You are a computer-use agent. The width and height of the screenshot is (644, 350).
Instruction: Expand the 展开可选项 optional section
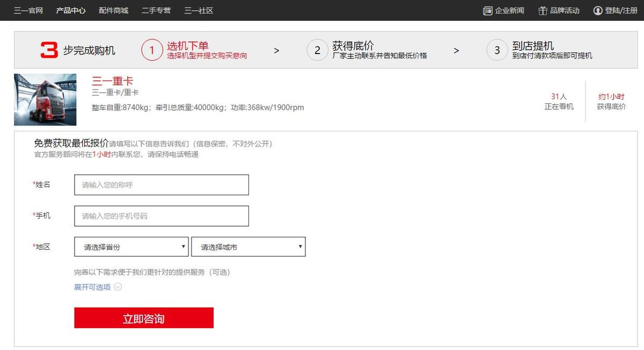[92, 287]
